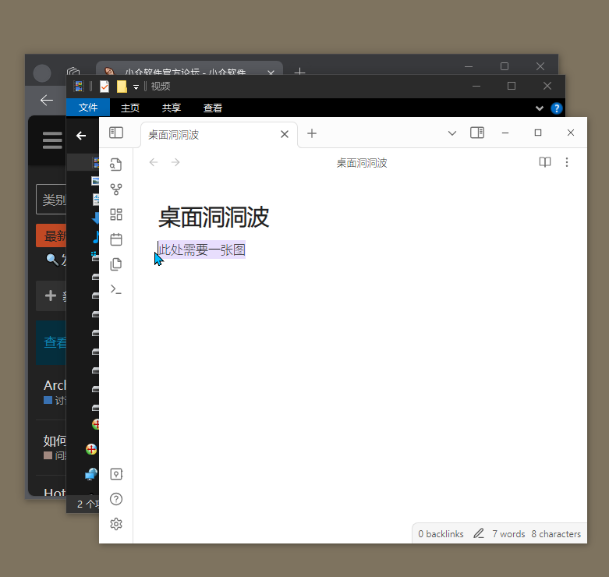Go back arrow in Explorer window
Screen dimensions: 609x577
81,136
